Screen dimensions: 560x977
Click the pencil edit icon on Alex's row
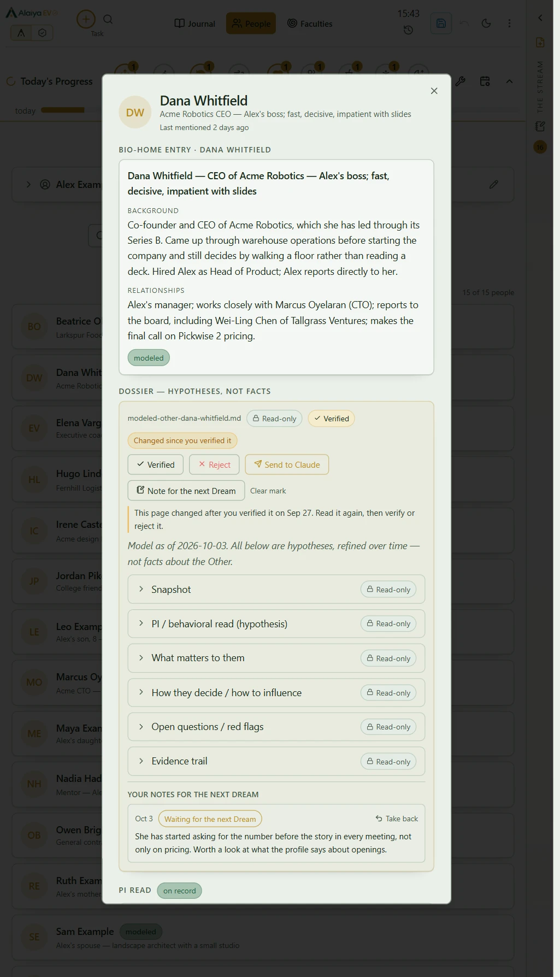point(493,185)
